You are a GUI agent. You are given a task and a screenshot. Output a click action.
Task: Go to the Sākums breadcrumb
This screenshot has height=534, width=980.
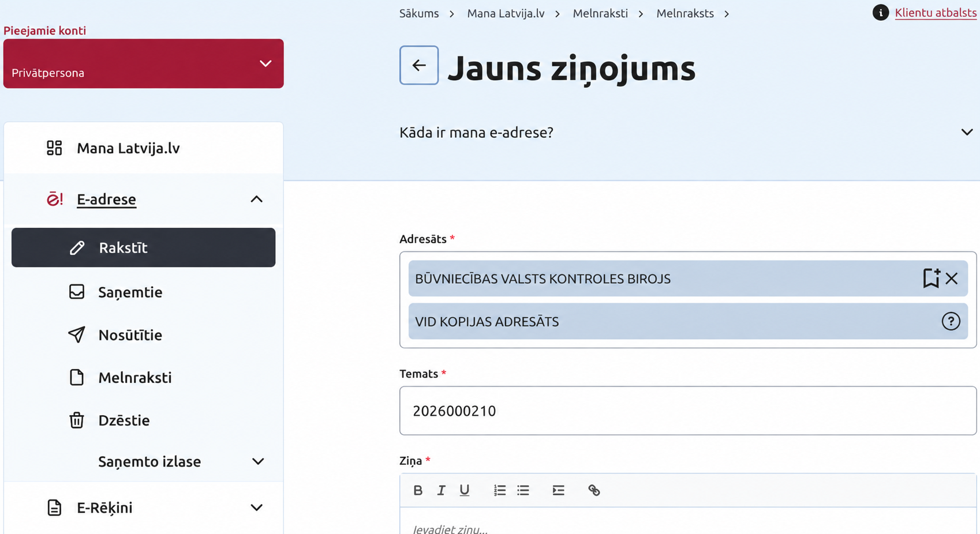tap(419, 13)
